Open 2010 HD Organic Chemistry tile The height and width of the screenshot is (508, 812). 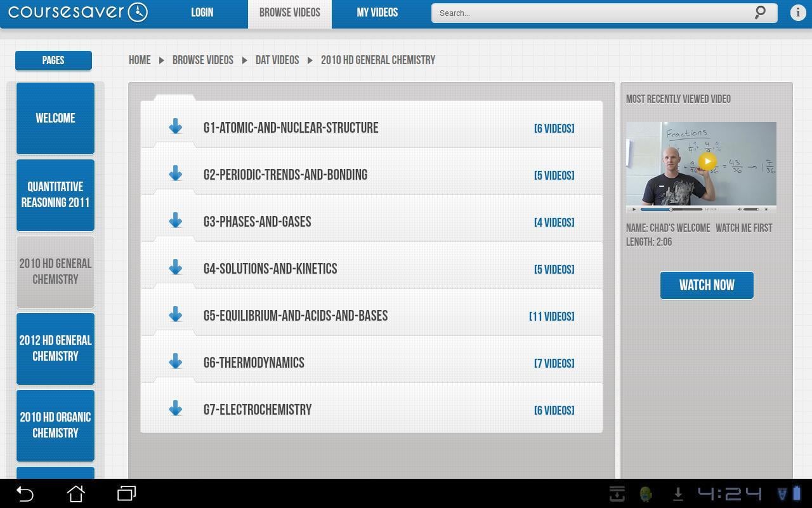click(x=55, y=425)
